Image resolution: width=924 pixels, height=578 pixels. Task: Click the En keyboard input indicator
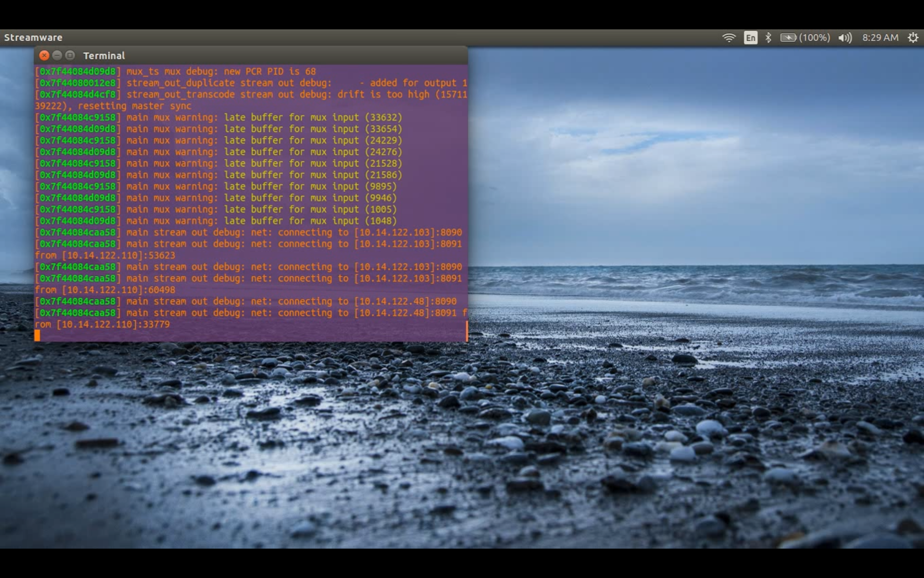pyautogui.click(x=750, y=38)
